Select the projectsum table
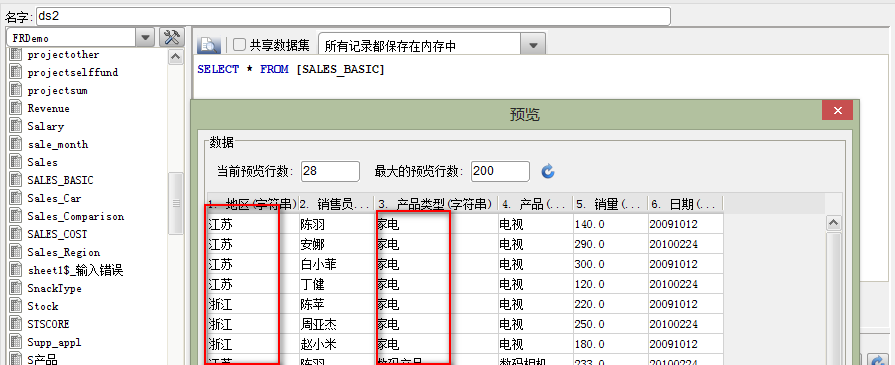The width and height of the screenshot is (895, 365). coord(57,91)
